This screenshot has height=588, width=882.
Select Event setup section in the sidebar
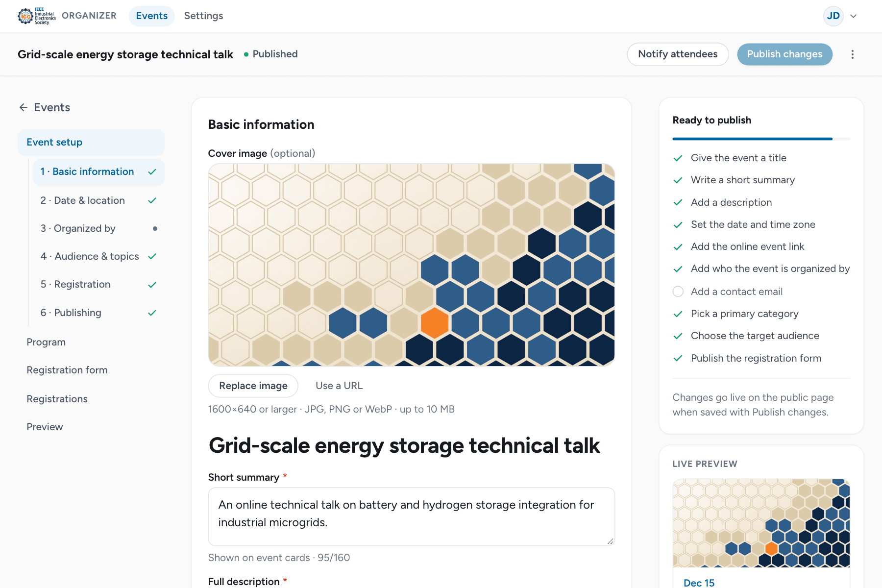[x=91, y=142]
